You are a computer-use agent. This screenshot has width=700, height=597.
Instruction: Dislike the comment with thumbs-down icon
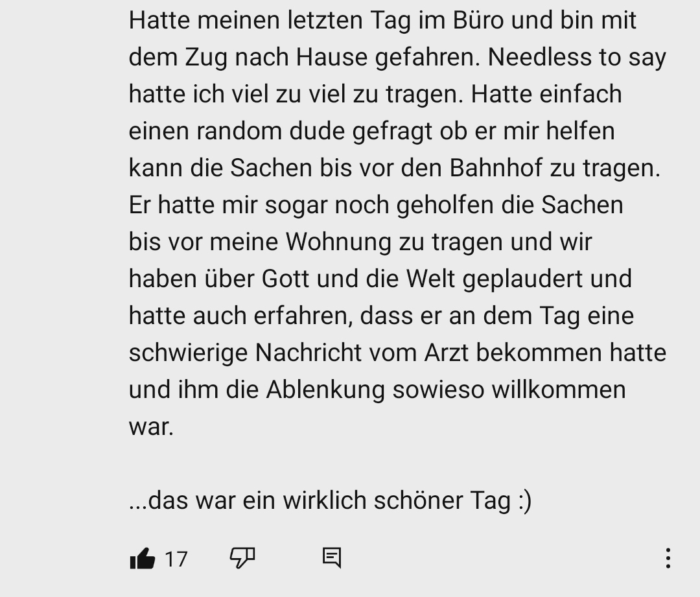pyautogui.click(x=242, y=558)
